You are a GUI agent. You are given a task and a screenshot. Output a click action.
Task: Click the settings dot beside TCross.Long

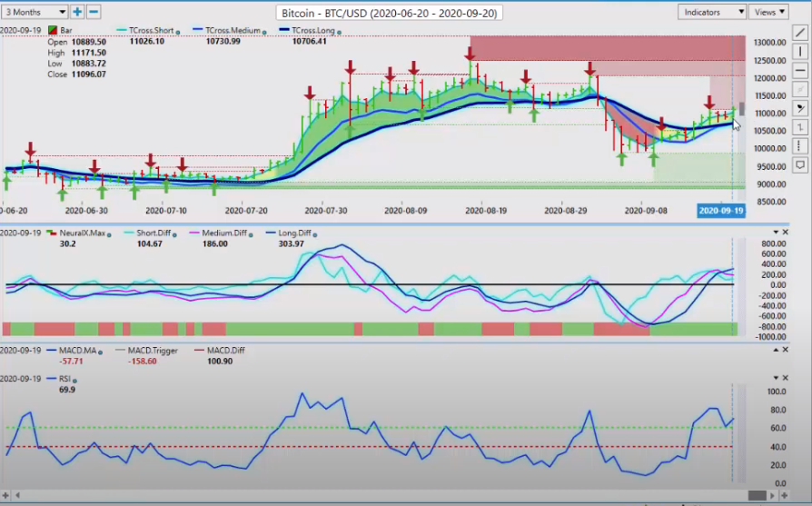point(339,32)
